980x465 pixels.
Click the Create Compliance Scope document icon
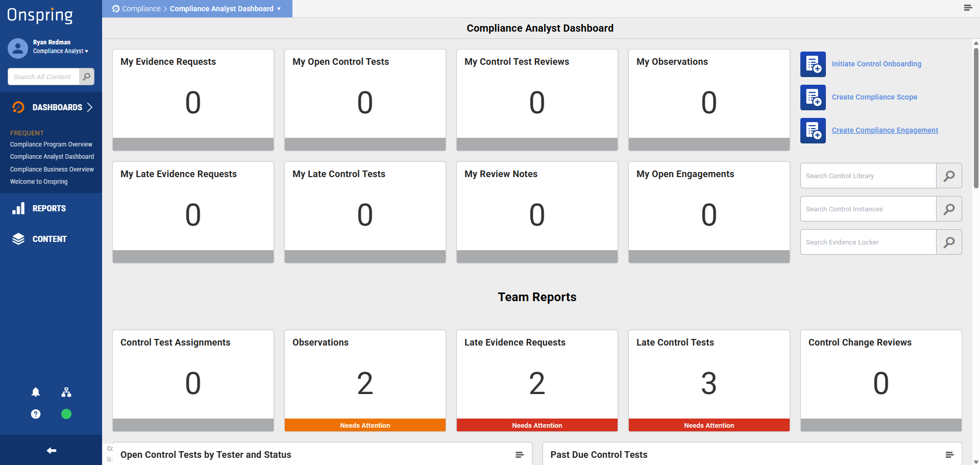coord(813,97)
